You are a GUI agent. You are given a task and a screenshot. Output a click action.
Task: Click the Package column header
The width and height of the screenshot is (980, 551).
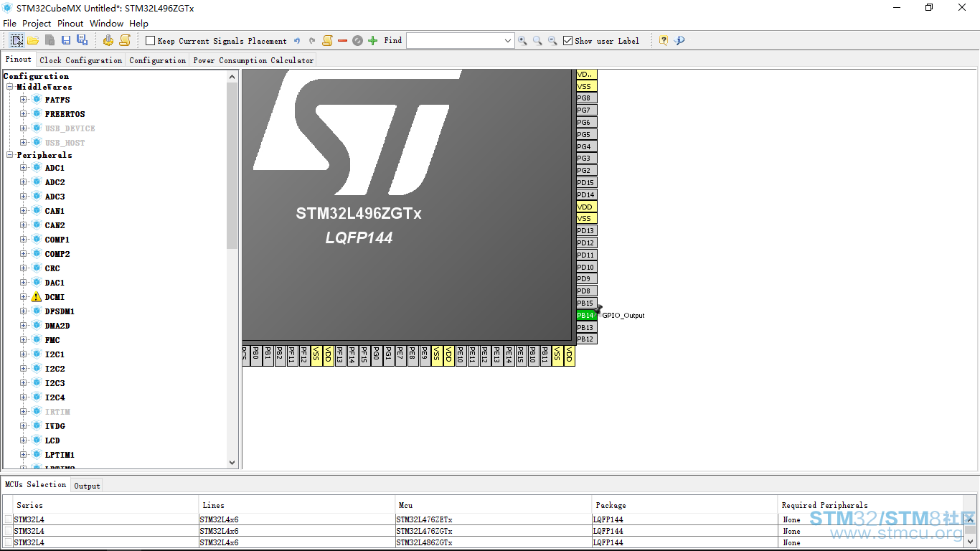coord(684,505)
